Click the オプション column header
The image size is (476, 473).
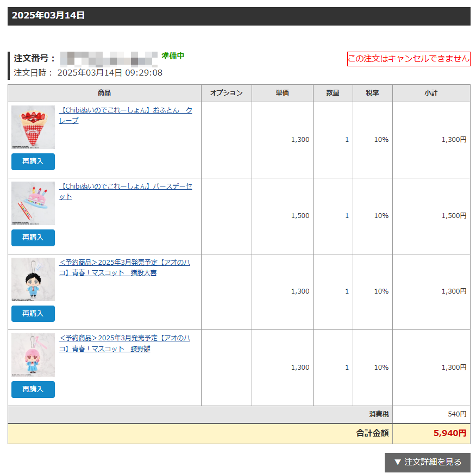coord(227,93)
